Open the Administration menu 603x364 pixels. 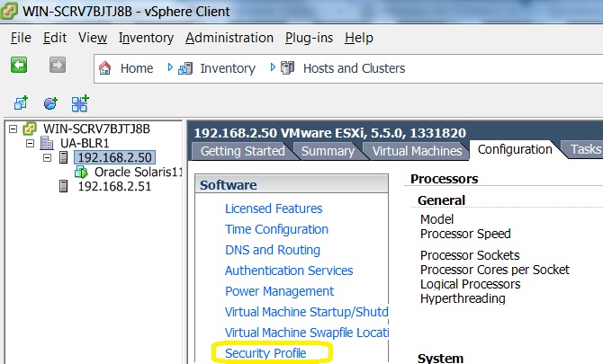pos(229,38)
